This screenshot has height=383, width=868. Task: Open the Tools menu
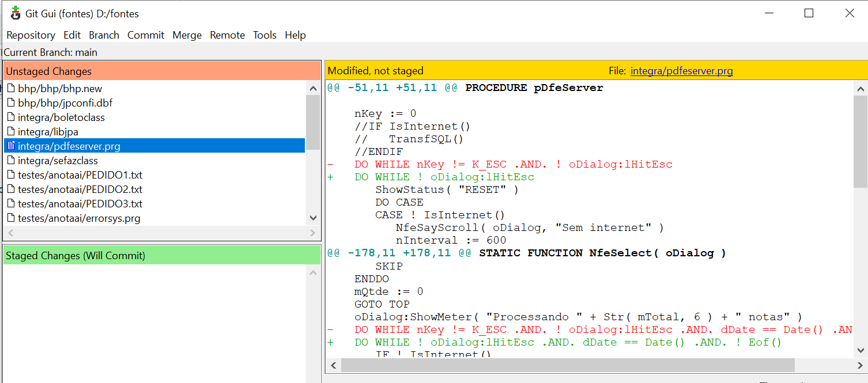point(265,35)
